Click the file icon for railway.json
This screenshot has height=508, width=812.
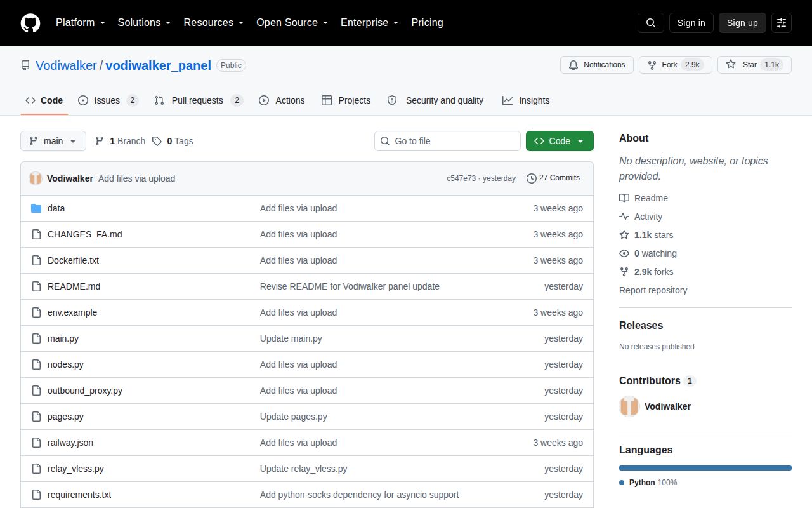coord(36,443)
